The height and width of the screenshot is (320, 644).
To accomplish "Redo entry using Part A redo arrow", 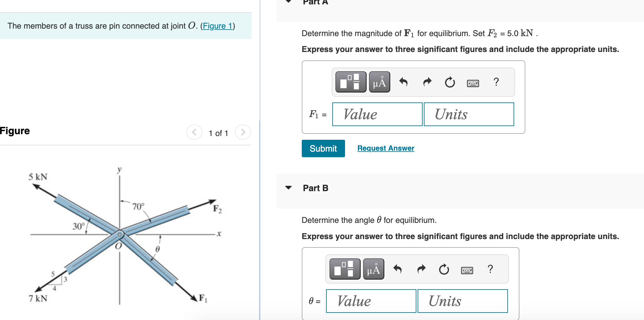I will (427, 82).
